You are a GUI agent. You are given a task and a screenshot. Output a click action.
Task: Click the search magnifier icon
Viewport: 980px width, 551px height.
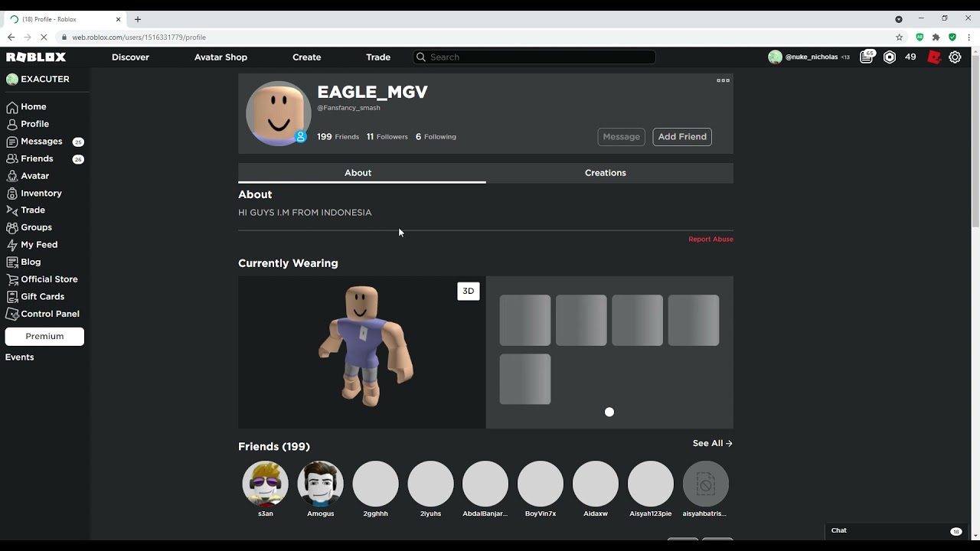tap(420, 57)
